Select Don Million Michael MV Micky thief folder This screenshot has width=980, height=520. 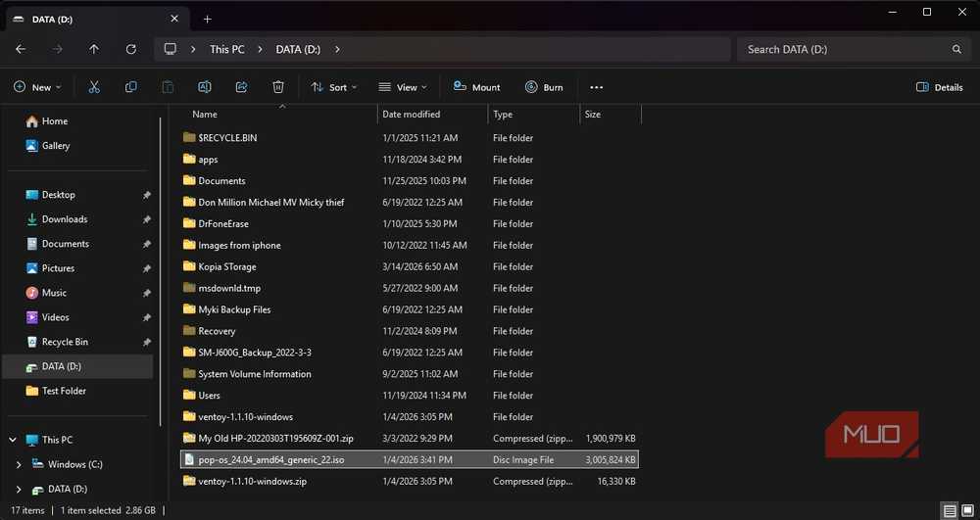click(x=410, y=203)
